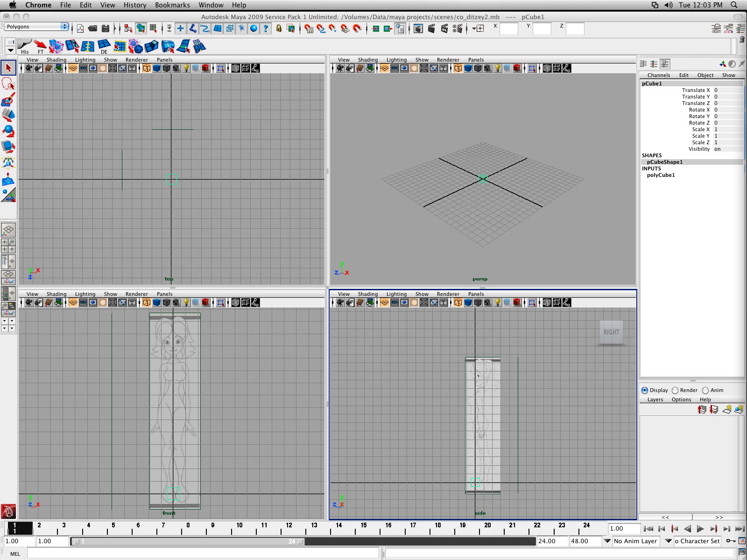Click the wireframe display icon in the persp toolbar

coord(457,69)
